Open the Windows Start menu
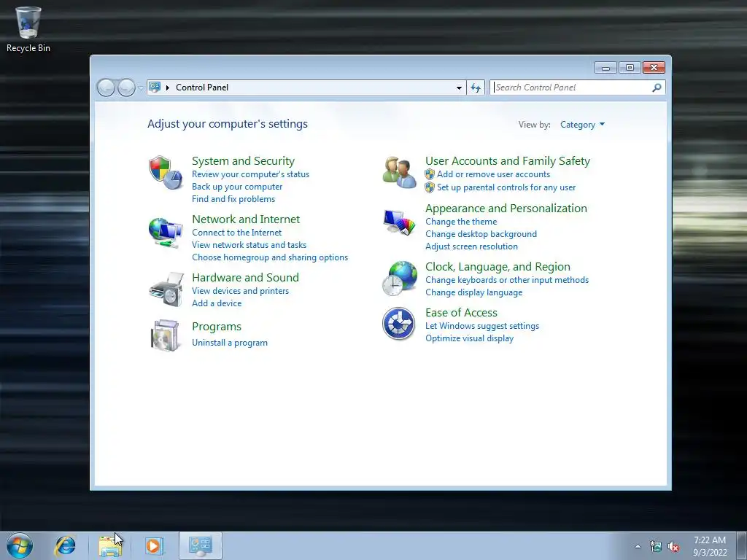747x560 pixels. tap(20, 545)
